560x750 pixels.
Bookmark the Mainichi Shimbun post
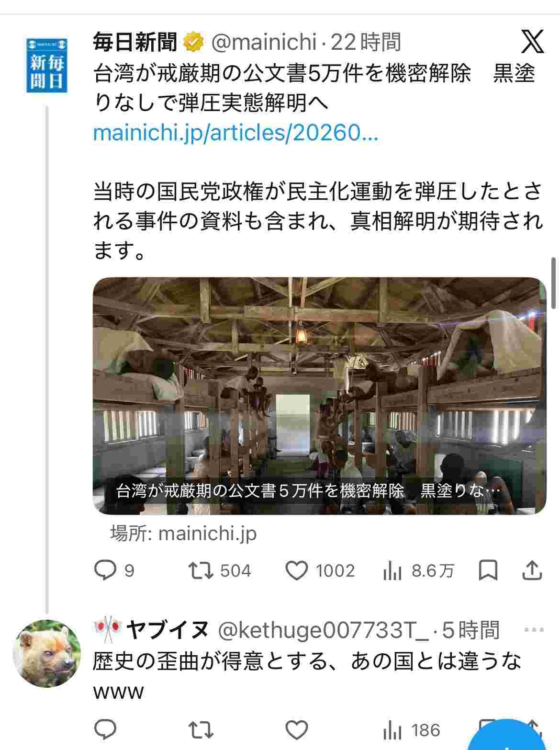[488, 570]
